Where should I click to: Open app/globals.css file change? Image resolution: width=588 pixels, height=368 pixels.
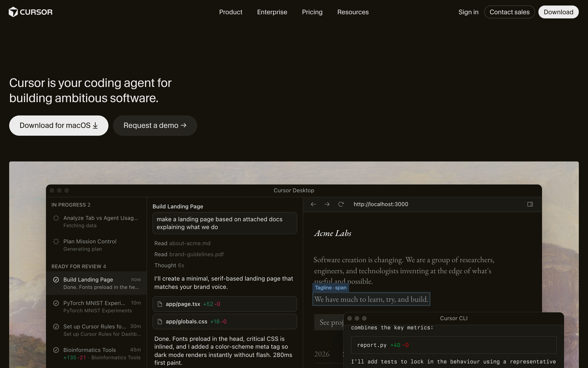coord(225,322)
